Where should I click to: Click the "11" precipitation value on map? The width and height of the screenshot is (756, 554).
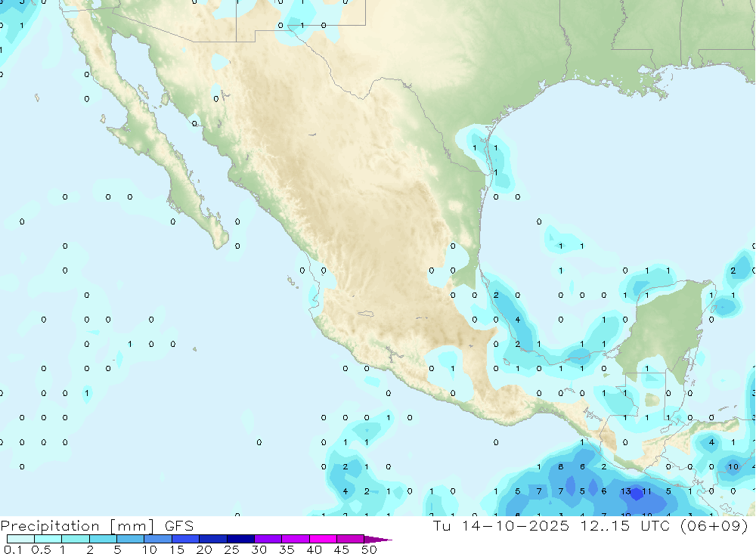tap(646, 491)
